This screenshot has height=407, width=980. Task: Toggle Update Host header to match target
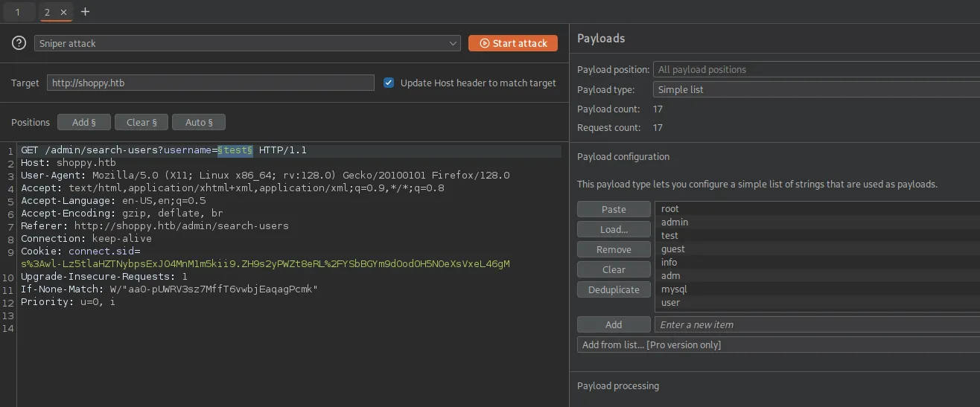tap(389, 83)
